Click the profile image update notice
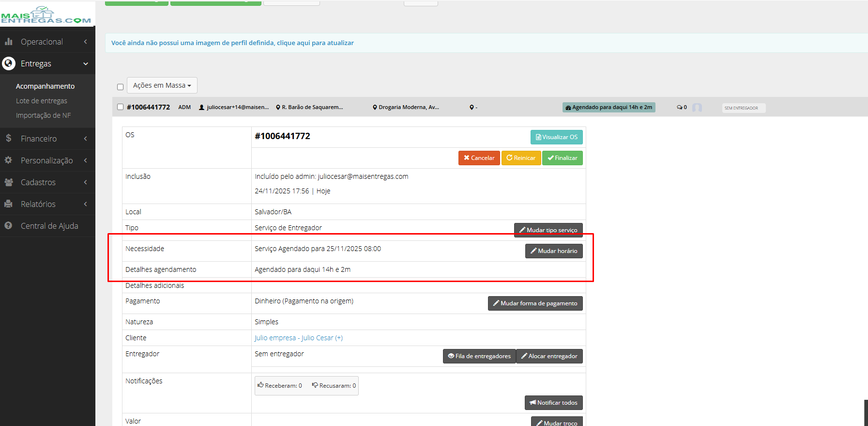 coord(232,43)
